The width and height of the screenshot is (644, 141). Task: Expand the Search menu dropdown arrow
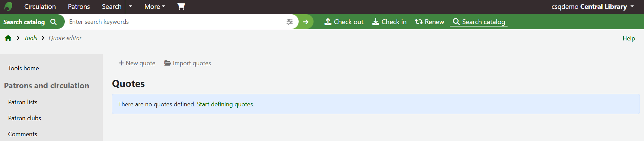pos(130,6)
